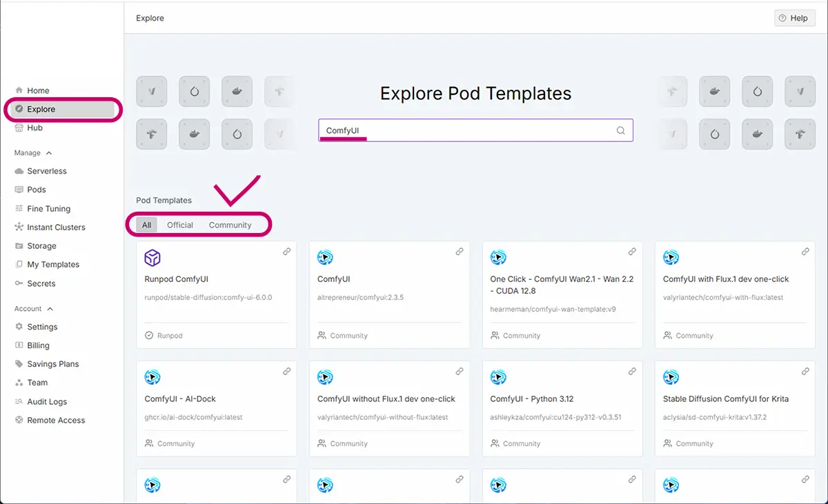Screen dimensions: 828x504
Task: Open the Team page
Action: coord(31,383)
